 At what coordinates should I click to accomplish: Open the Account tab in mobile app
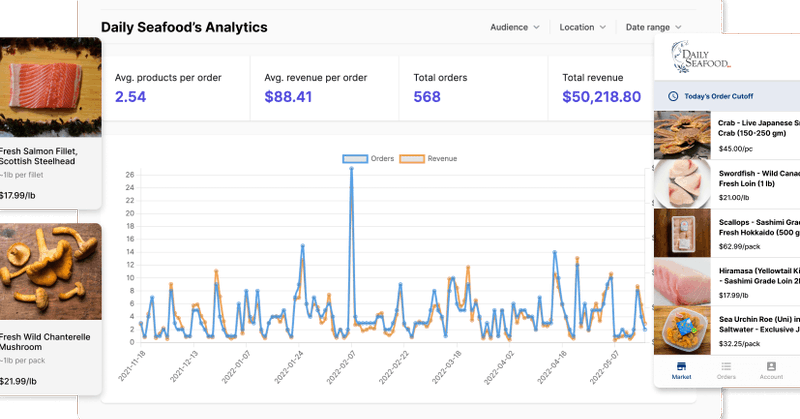pos(771,371)
